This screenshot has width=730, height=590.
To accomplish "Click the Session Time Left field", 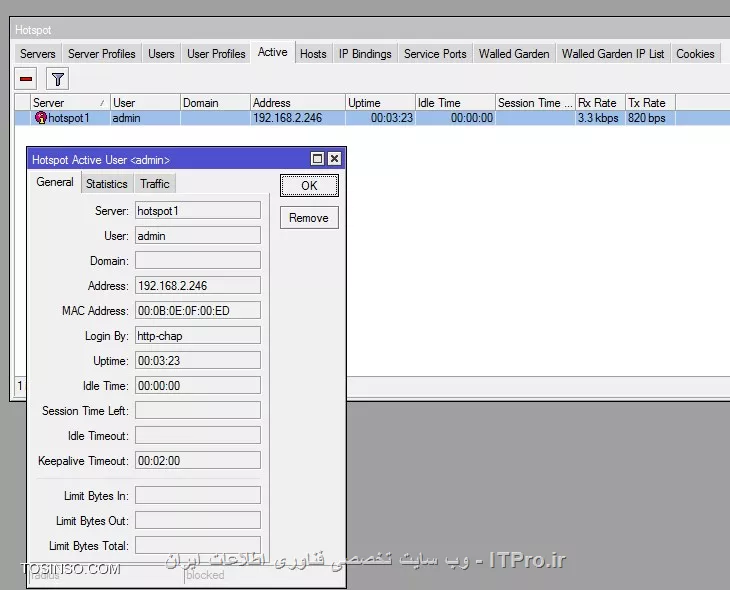I will coord(198,411).
